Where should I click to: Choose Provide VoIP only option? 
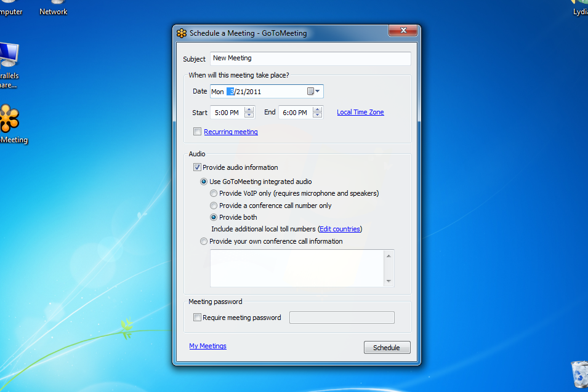(x=214, y=193)
